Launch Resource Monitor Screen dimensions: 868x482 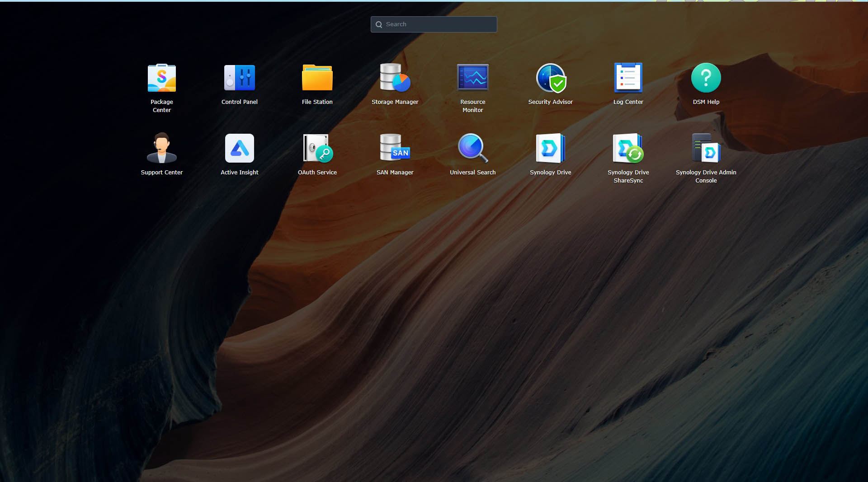click(473, 78)
